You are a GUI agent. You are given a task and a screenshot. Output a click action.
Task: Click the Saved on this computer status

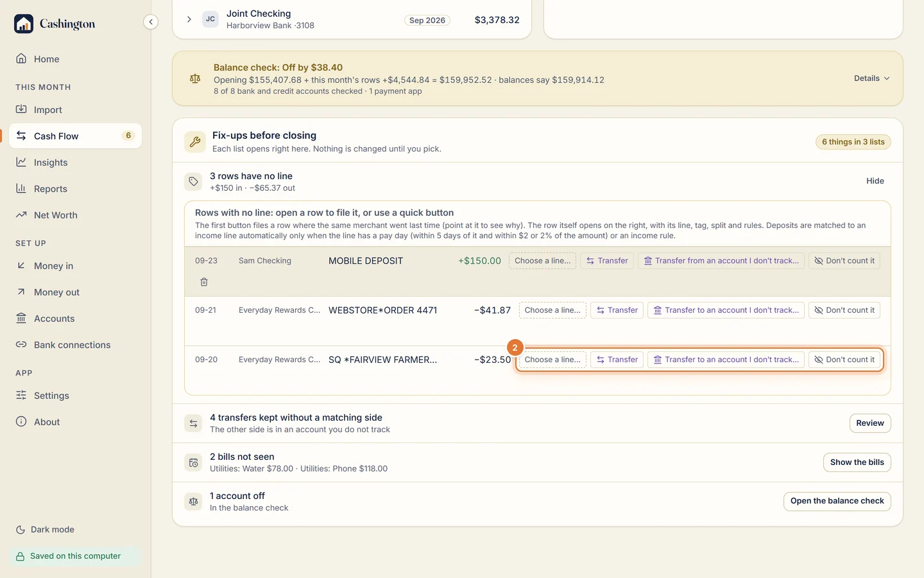coord(76,556)
